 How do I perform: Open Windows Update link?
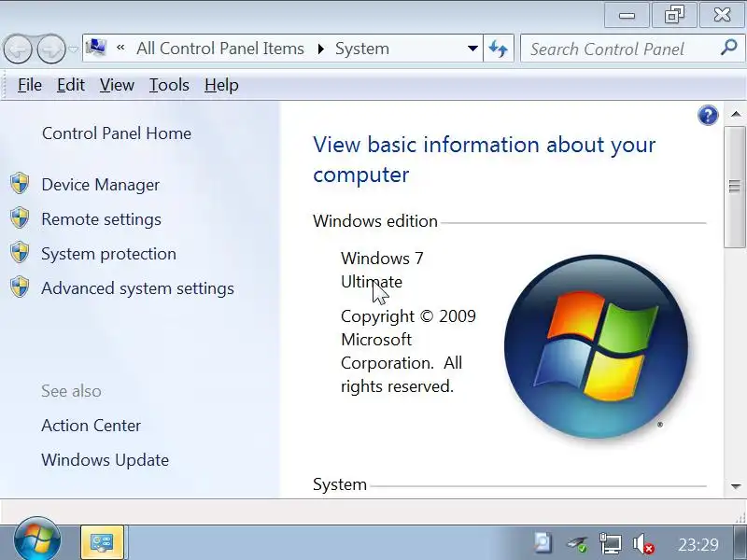coord(106,460)
